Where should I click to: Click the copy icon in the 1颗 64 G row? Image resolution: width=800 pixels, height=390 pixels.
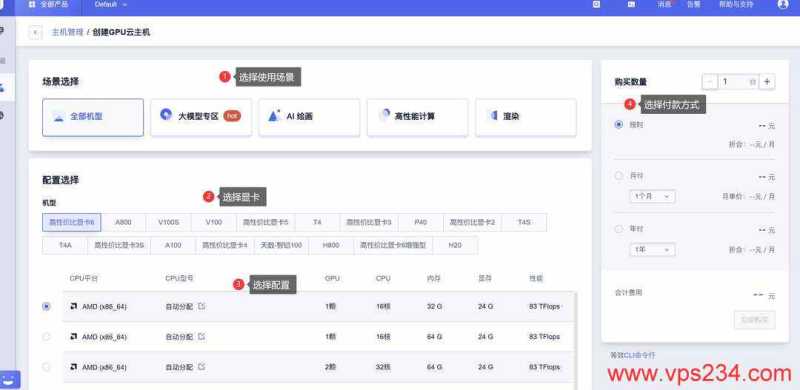coord(202,336)
